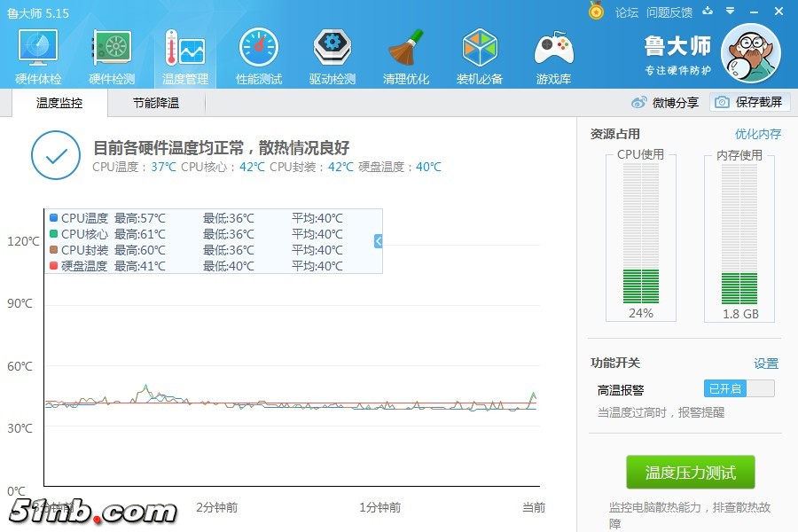Switch to 节能降温 tab
The width and height of the screenshot is (798, 532).
[156, 103]
